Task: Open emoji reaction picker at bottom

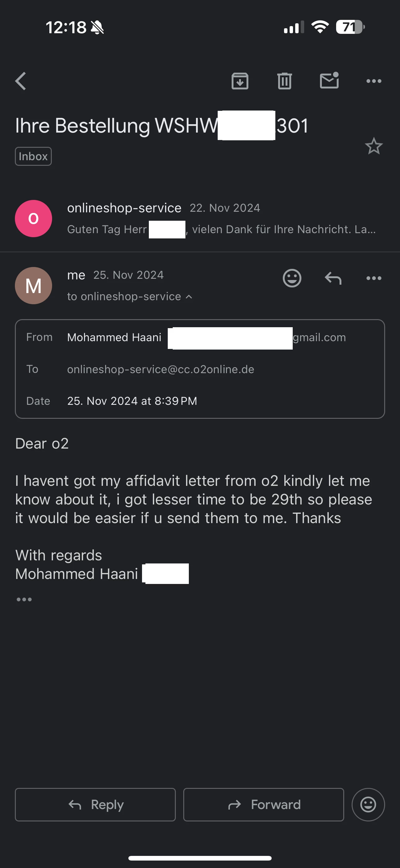Action: coord(368,805)
